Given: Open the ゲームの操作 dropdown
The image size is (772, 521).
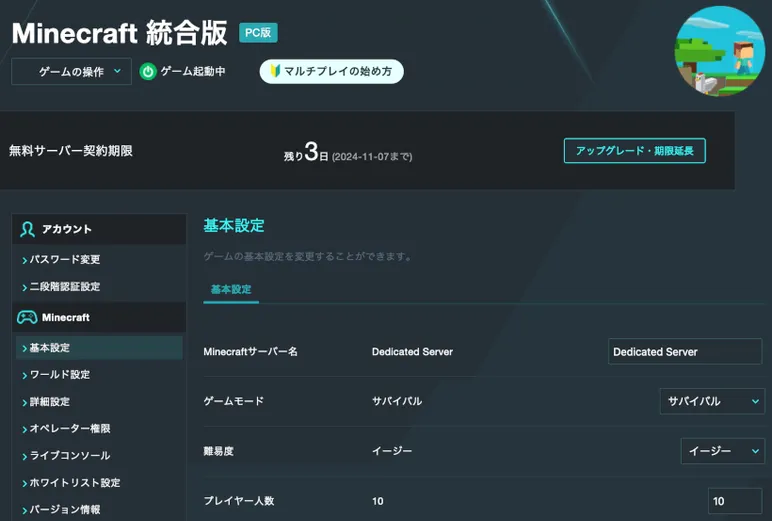Looking at the screenshot, I should pyautogui.click(x=71, y=71).
